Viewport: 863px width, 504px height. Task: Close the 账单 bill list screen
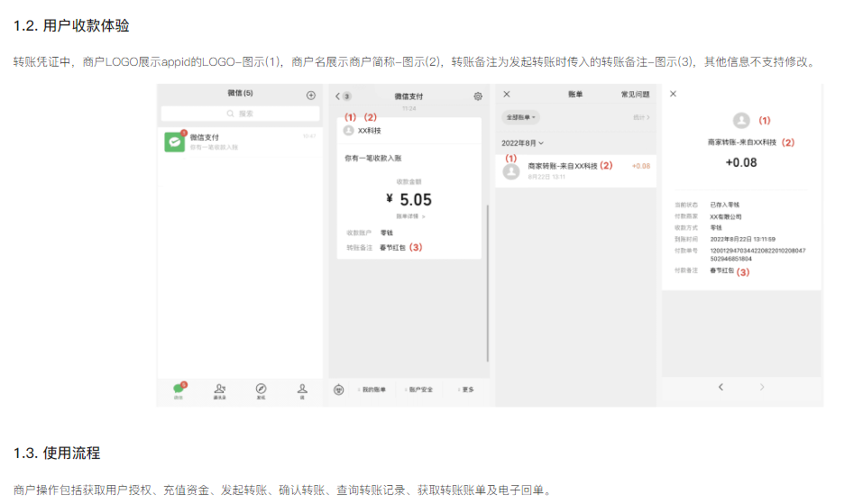coord(506,94)
